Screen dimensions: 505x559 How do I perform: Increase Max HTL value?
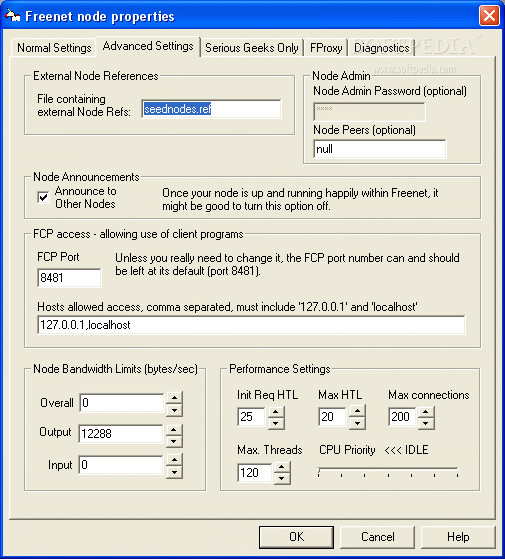(357, 411)
